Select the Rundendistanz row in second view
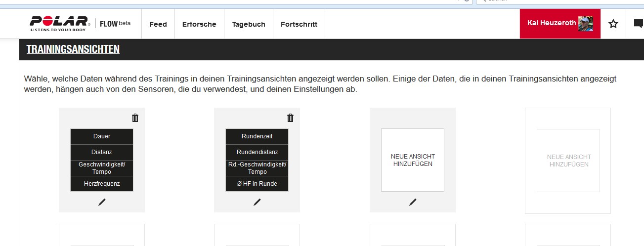This screenshot has height=246, width=644. click(257, 152)
